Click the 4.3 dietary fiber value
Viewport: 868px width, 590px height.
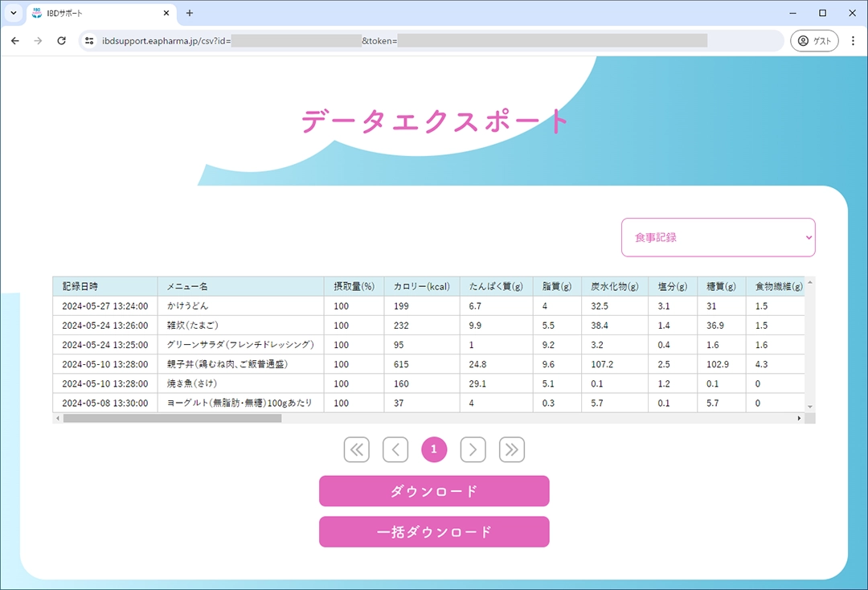pos(762,364)
